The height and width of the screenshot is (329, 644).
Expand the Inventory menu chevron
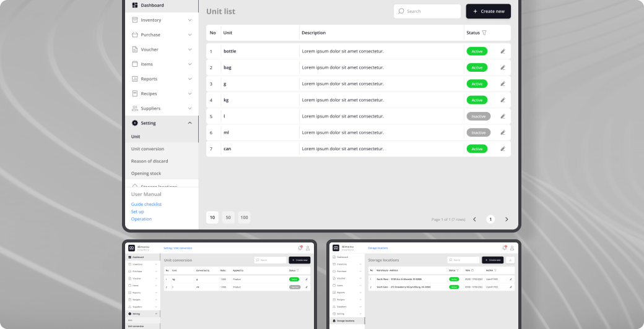189,20
